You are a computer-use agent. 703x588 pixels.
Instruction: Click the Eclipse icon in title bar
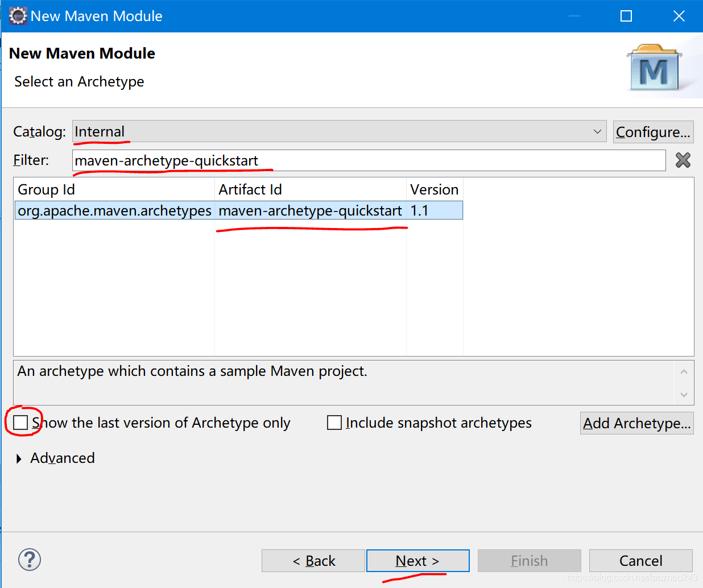coord(18,16)
